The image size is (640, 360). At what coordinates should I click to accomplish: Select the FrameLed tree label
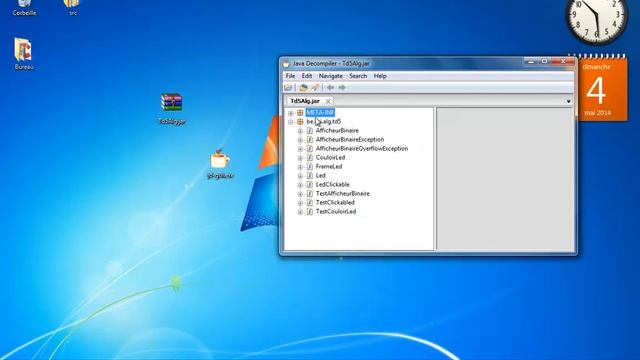329,167
